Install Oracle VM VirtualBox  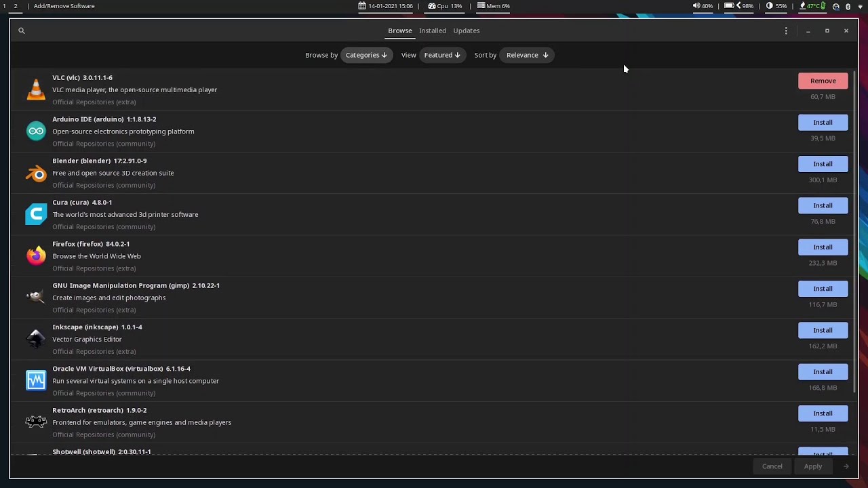[823, 372]
